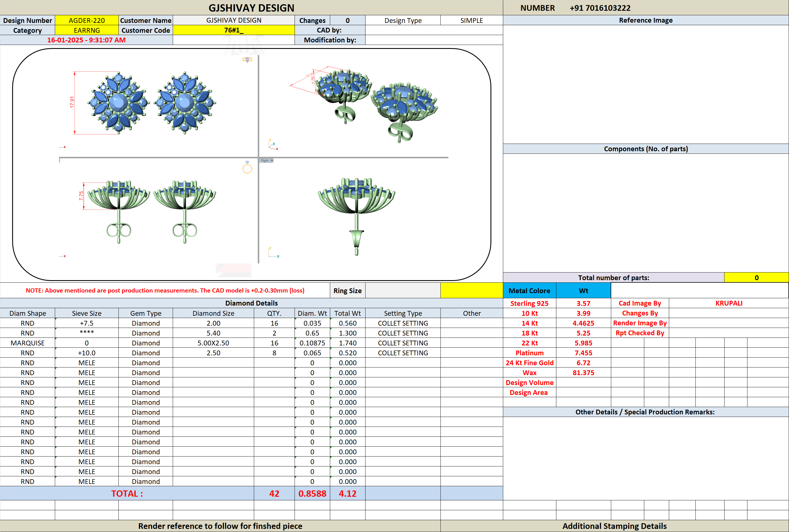Select the date 16-01-2025 - 9:31:07 AM cell

[x=87, y=40]
